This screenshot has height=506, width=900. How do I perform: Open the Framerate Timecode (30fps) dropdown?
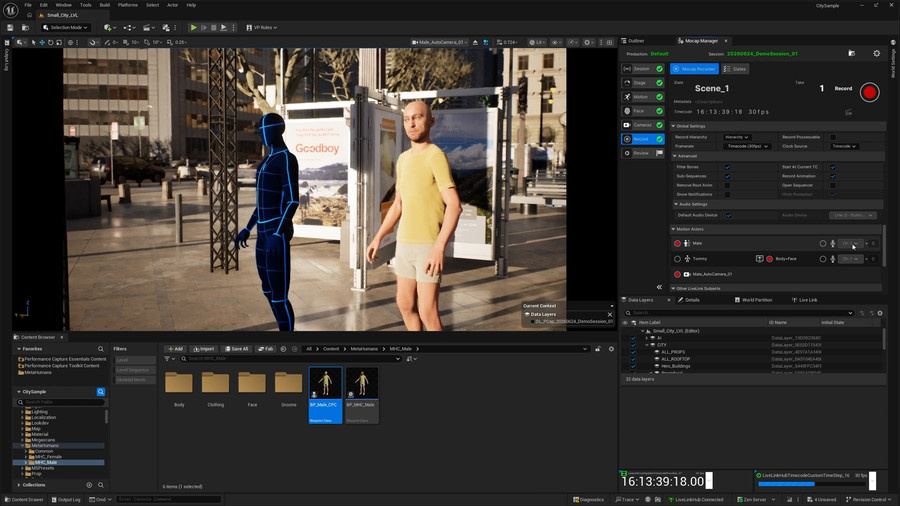tap(747, 146)
